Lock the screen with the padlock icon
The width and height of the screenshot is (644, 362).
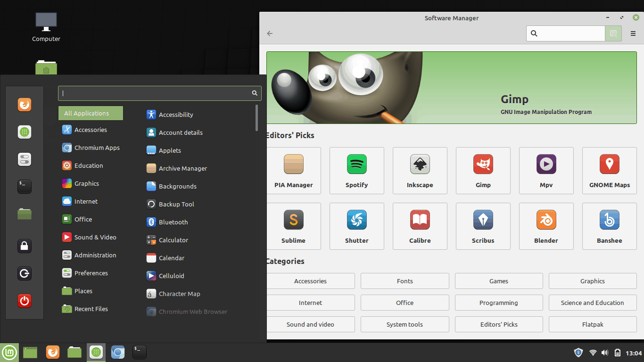[x=25, y=246]
